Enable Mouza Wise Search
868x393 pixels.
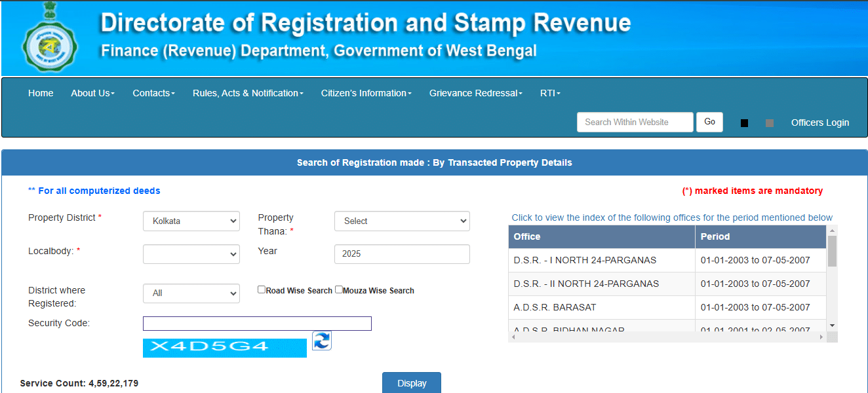tap(338, 289)
